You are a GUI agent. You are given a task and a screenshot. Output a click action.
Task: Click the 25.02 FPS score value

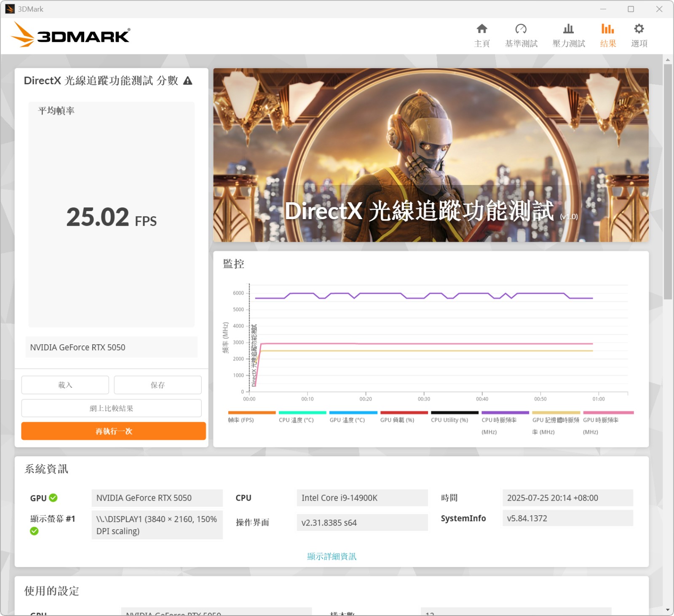click(111, 217)
